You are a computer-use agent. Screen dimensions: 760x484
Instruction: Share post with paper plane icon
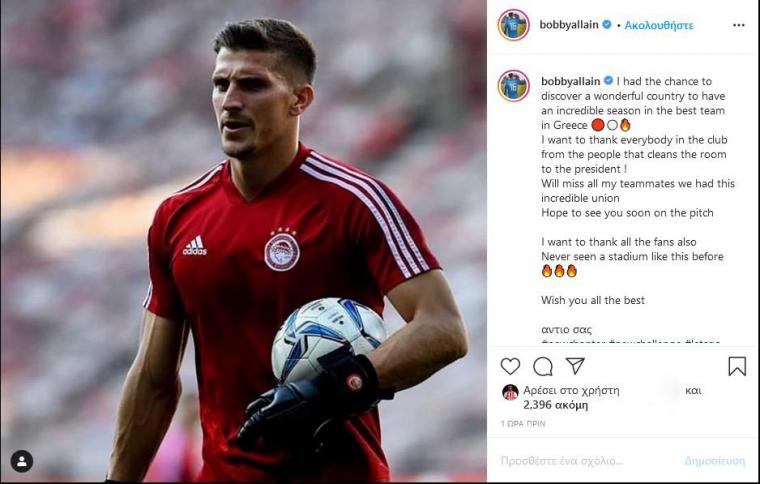[575, 365]
